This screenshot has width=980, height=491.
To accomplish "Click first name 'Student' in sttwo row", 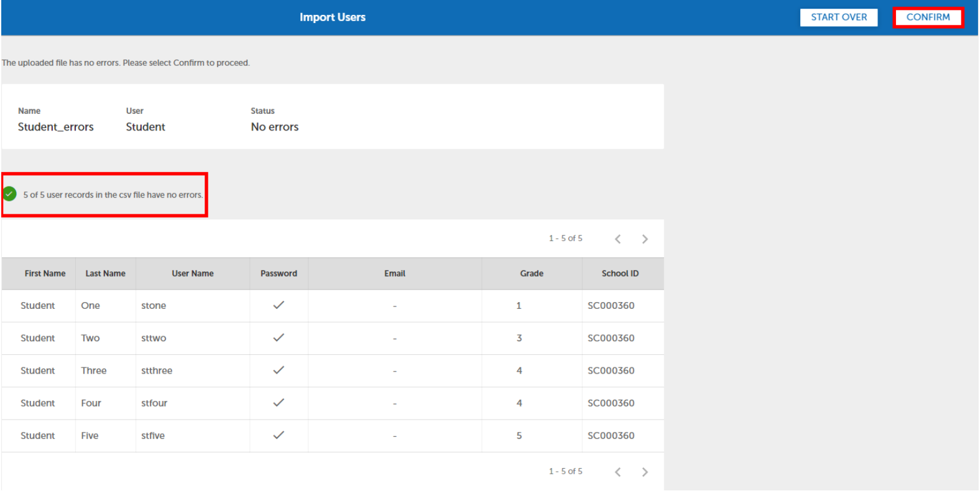I will (37, 338).
